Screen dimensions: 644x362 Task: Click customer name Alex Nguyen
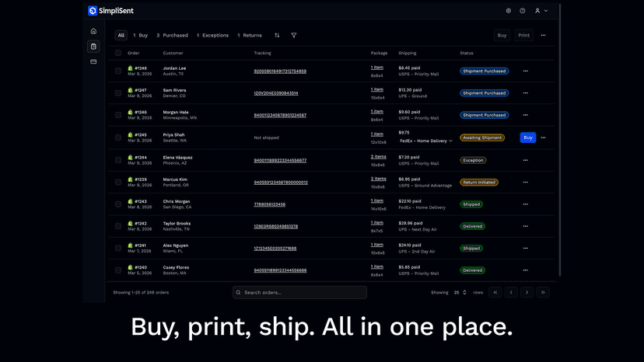[175, 245]
